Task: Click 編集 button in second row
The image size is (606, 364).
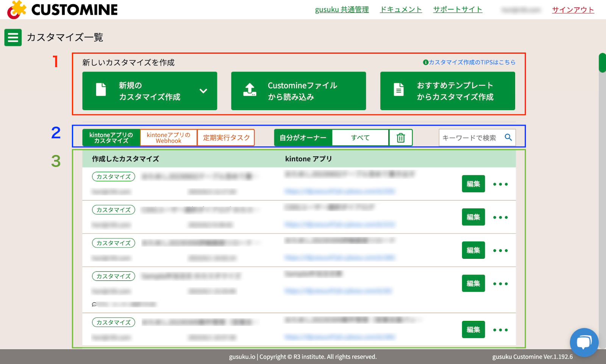Action: 473,217
